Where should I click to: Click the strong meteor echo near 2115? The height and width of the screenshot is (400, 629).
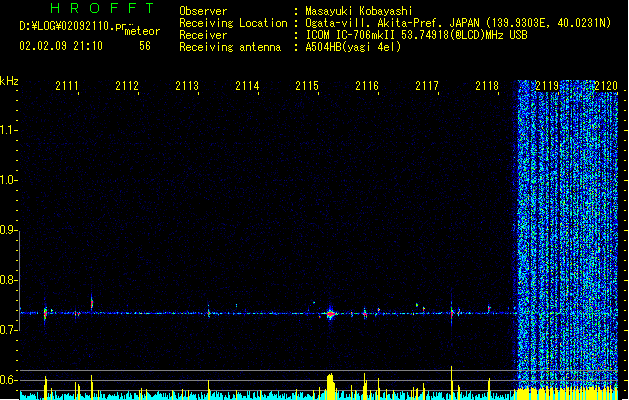pyautogui.click(x=331, y=314)
